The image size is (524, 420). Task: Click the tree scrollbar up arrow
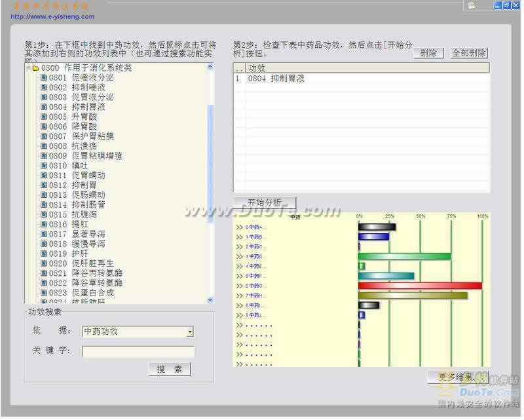pos(210,66)
